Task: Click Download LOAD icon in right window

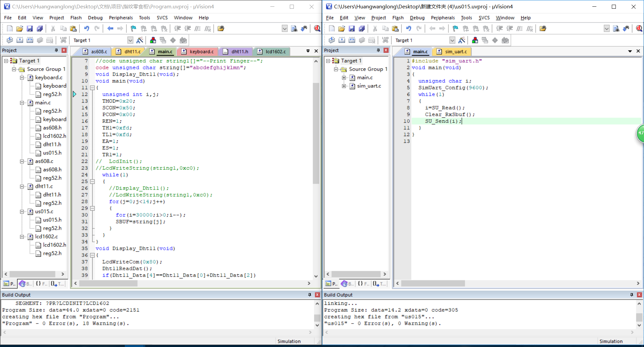Action: [x=385, y=40]
